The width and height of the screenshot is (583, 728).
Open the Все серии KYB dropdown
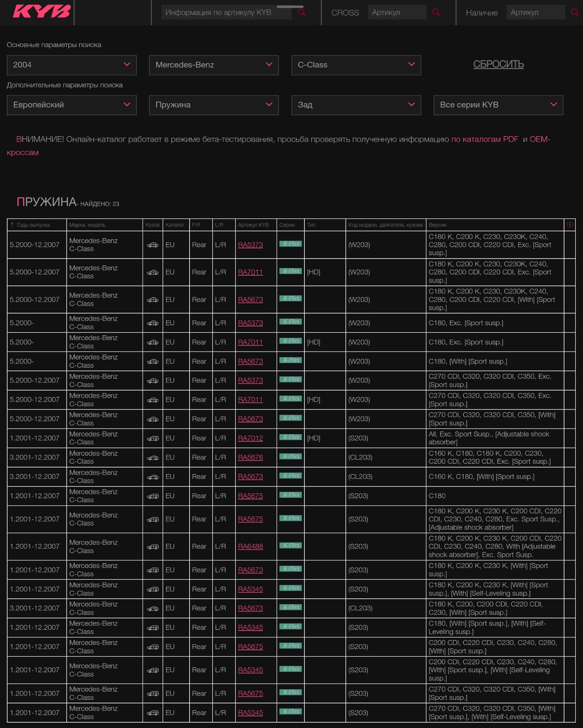[498, 105]
